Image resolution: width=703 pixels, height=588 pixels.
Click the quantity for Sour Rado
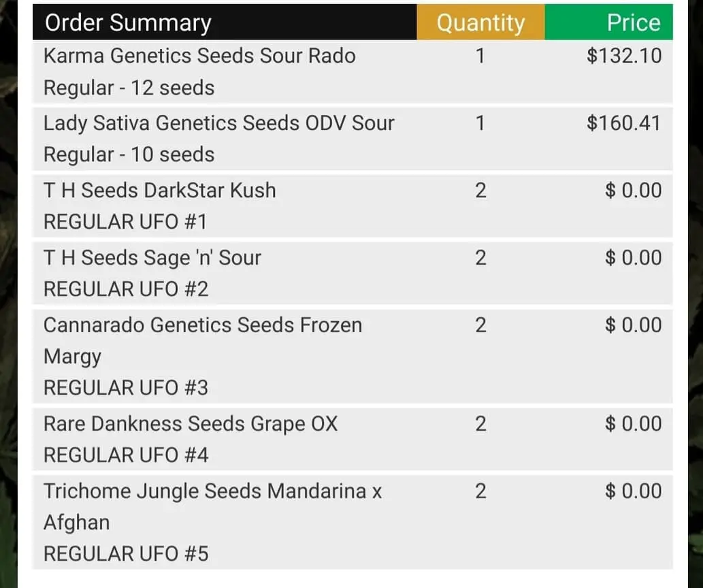click(480, 55)
